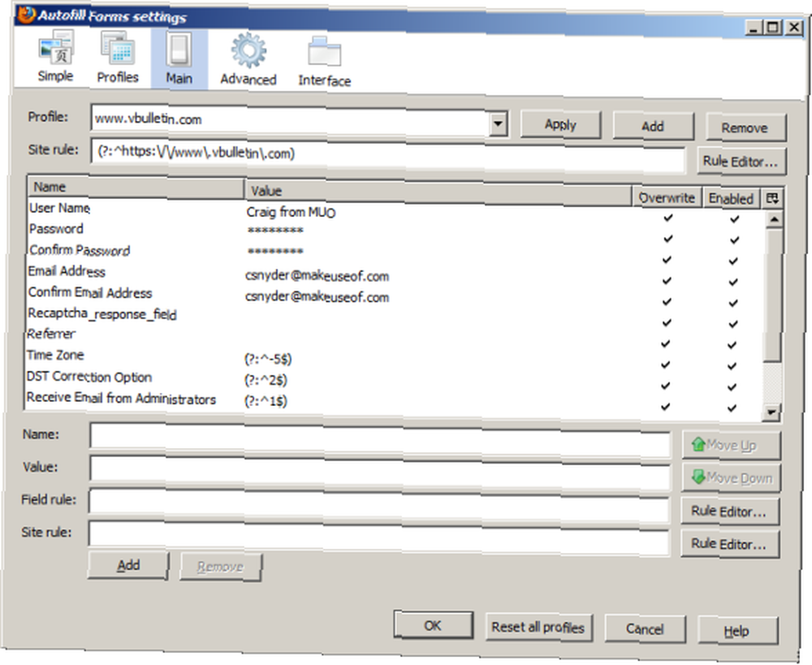Click the Enabled column header

(731, 198)
